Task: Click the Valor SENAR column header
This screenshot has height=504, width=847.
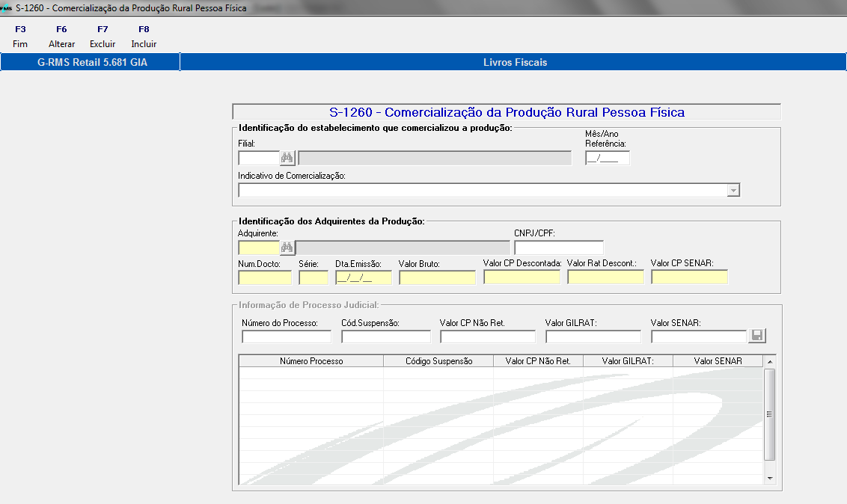Action: (718, 361)
